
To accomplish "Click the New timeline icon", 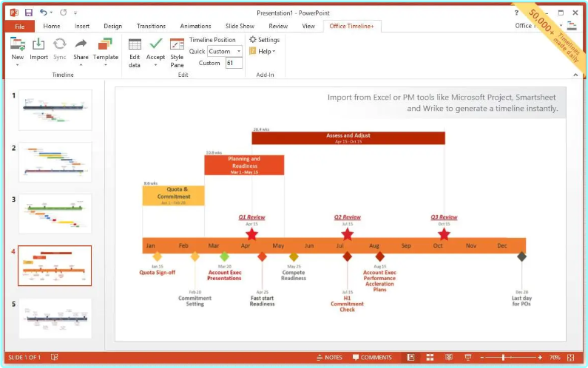I will click(x=17, y=45).
